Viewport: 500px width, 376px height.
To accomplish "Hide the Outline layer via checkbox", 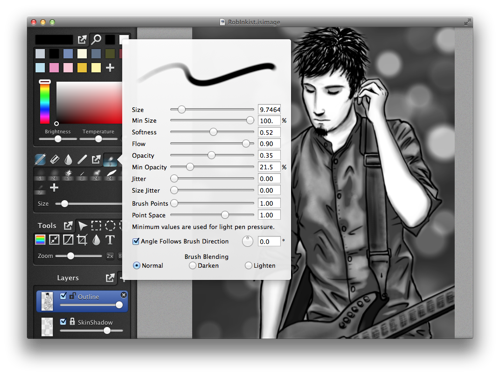I will click(63, 296).
